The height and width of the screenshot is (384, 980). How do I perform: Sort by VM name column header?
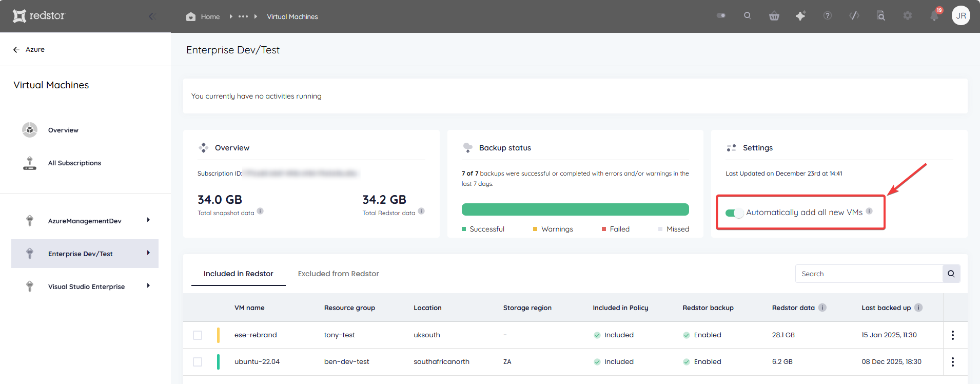[x=249, y=308]
